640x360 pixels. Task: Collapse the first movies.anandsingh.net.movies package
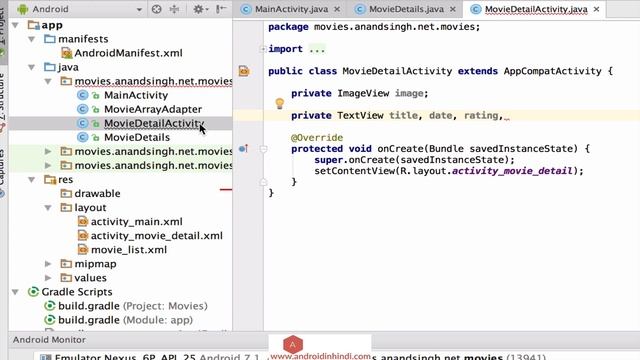point(48,82)
